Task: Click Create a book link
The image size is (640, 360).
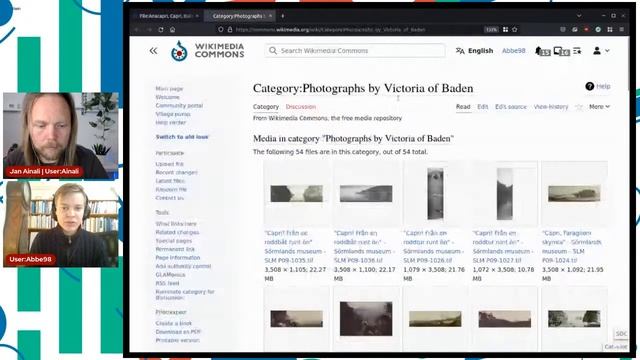Action: [x=173, y=323]
